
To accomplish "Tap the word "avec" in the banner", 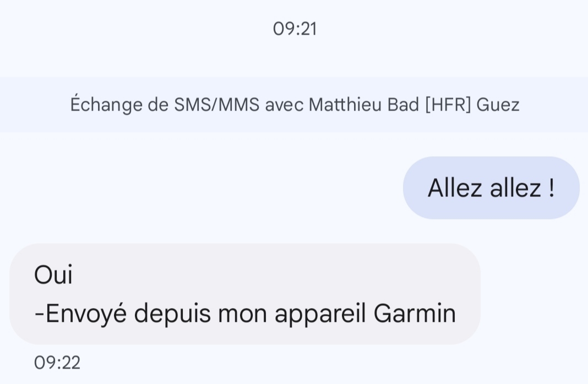I will point(284,105).
